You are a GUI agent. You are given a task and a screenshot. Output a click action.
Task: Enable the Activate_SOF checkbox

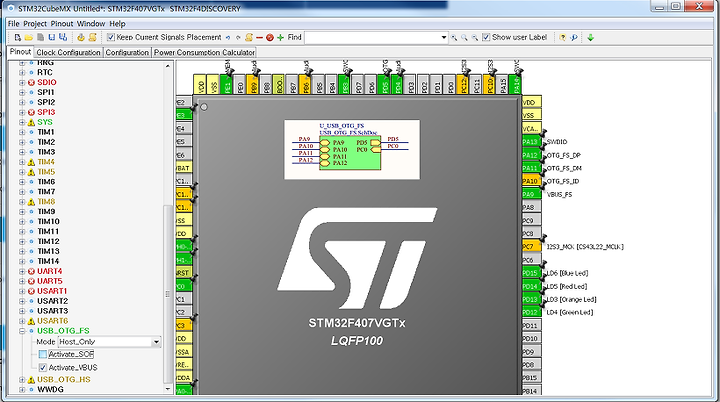click(x=43, y=354)
